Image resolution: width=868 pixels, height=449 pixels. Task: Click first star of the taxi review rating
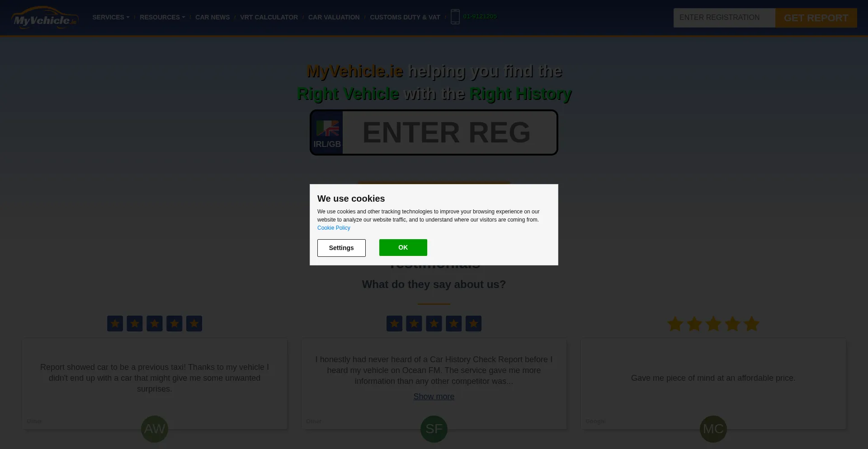click(115, 323)
